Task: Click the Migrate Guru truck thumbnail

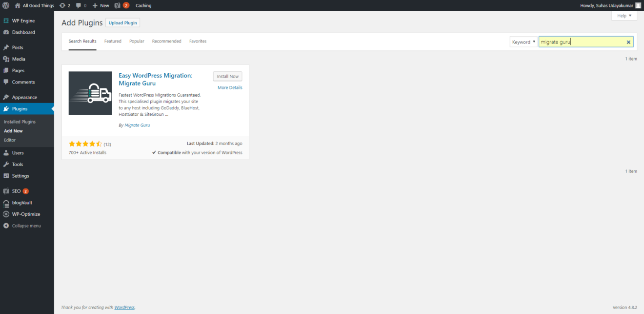Action: [x=90, y=93]
